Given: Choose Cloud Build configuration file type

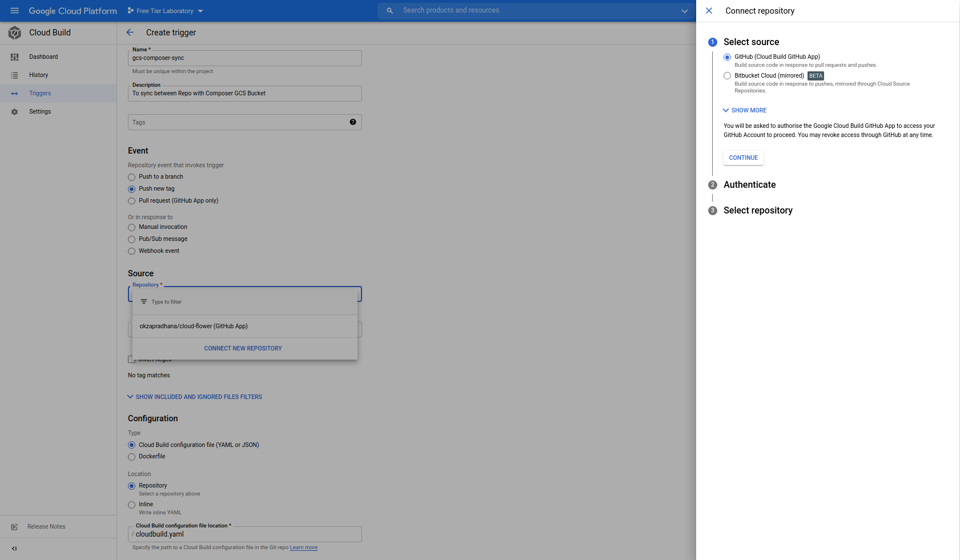Looking at the screenshot, I should coord(132,445).
